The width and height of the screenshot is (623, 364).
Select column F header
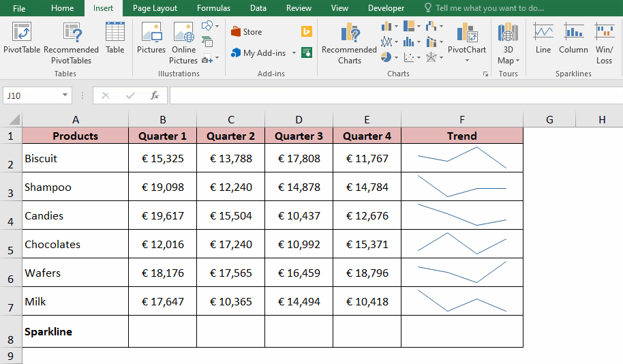(462, 119)
